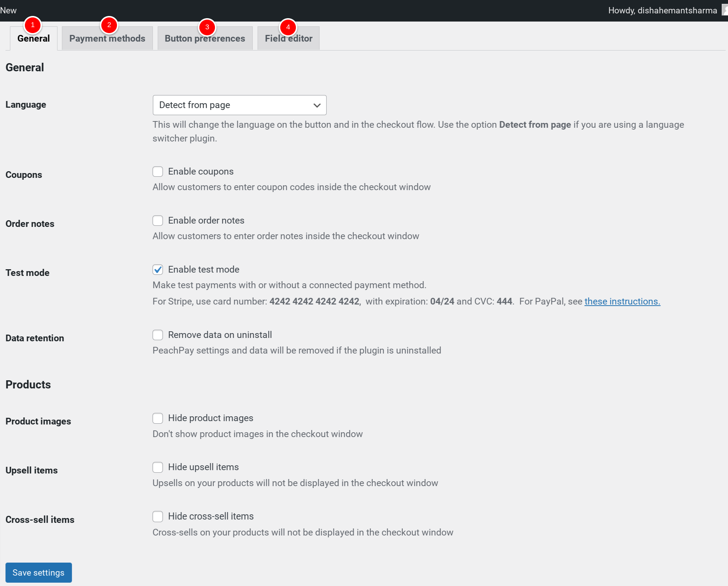Open the Payment methods tab
The image size is (728, 586).
pos(107,38)
